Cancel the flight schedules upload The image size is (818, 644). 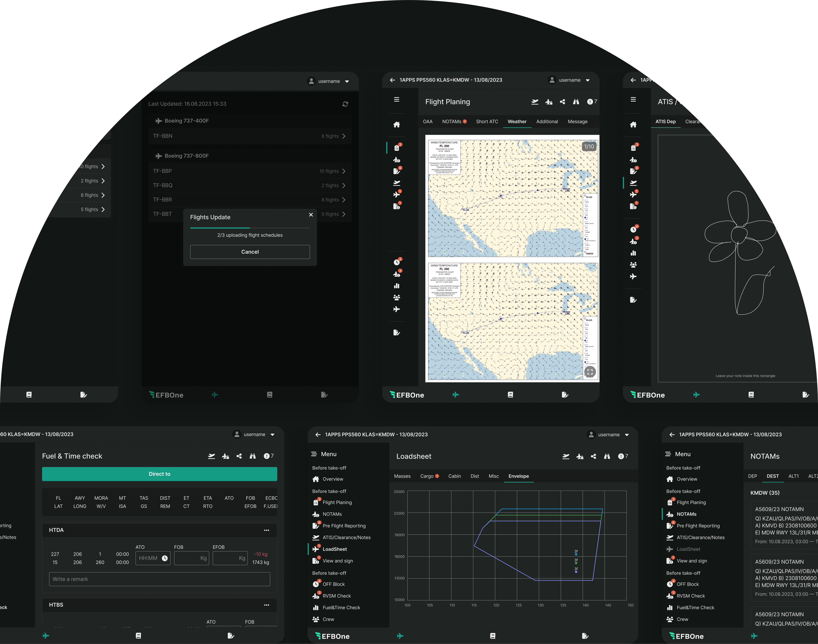coord(250,252)
